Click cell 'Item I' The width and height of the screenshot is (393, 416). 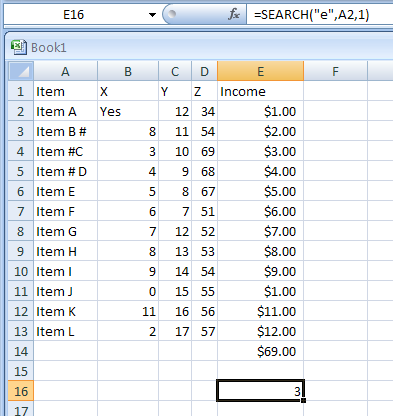pos(65,271)
